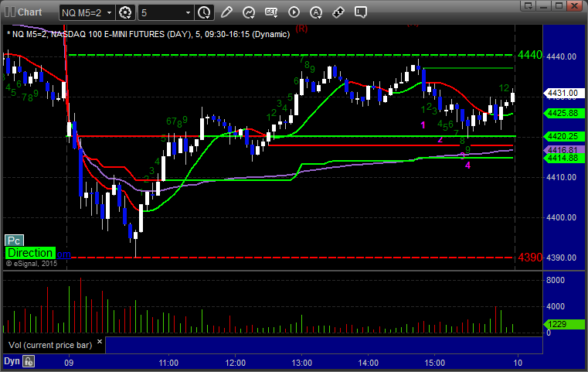Click the 10 date axis label
588x372 pixels.
pyautogui.click(x=518, y=363)
